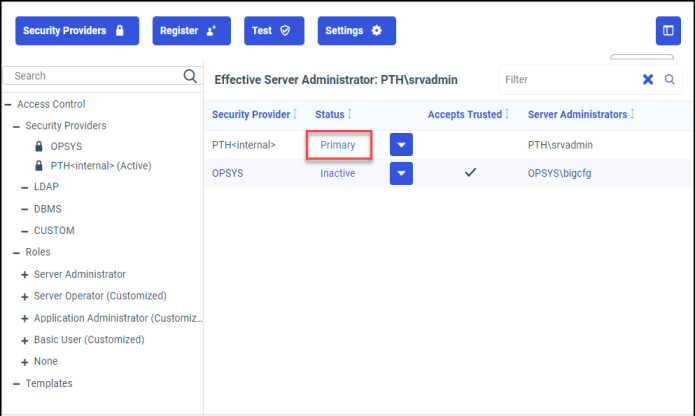Sort by Status column
695x416 pixels.
[333, 114]
